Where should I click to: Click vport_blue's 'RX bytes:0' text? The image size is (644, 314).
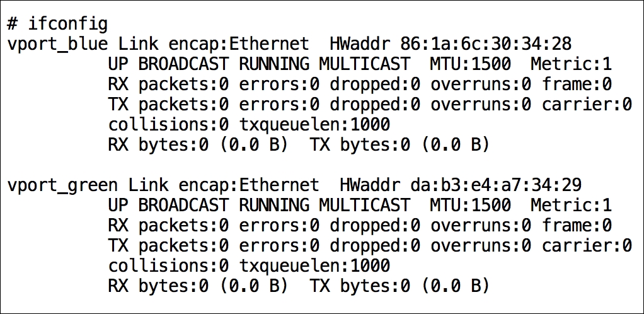click(x=159, y=145)
